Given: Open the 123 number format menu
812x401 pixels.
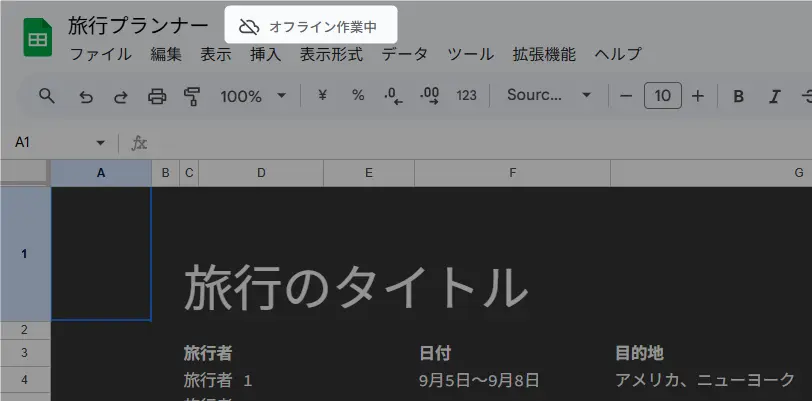Looking at the screenshot, I should pyautogui.click(x=466, y=96).
